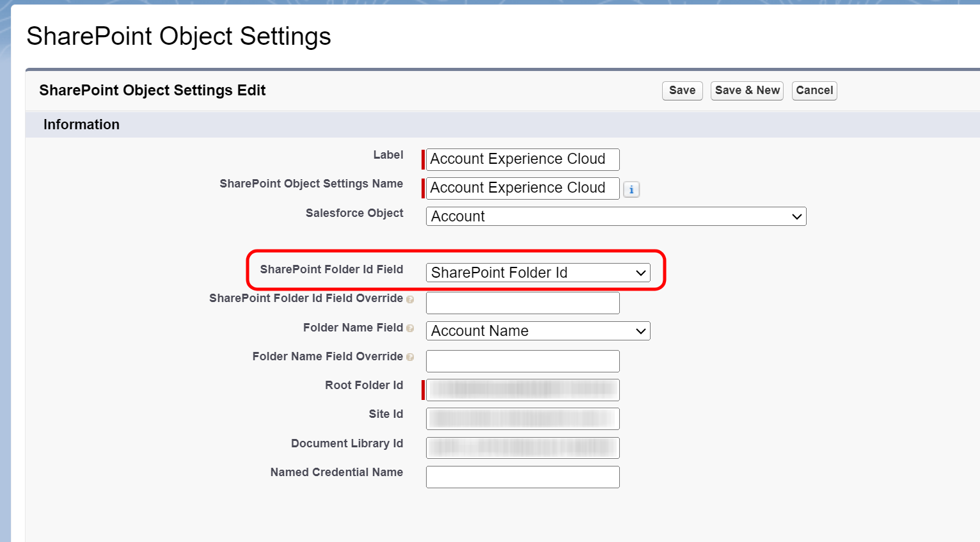Open the SharePoint Folder Id Field dropdown

point(538,273)
